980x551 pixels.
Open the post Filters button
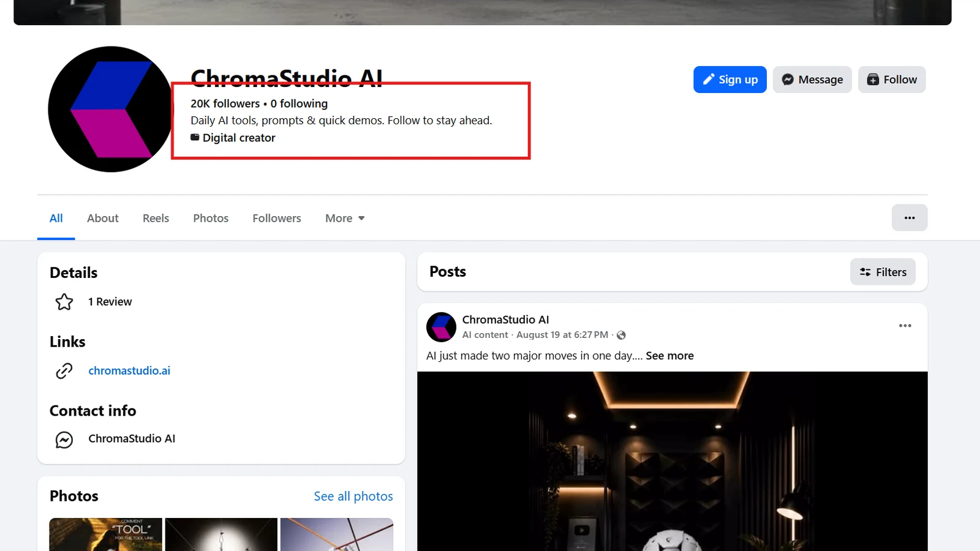coord(883,272)
